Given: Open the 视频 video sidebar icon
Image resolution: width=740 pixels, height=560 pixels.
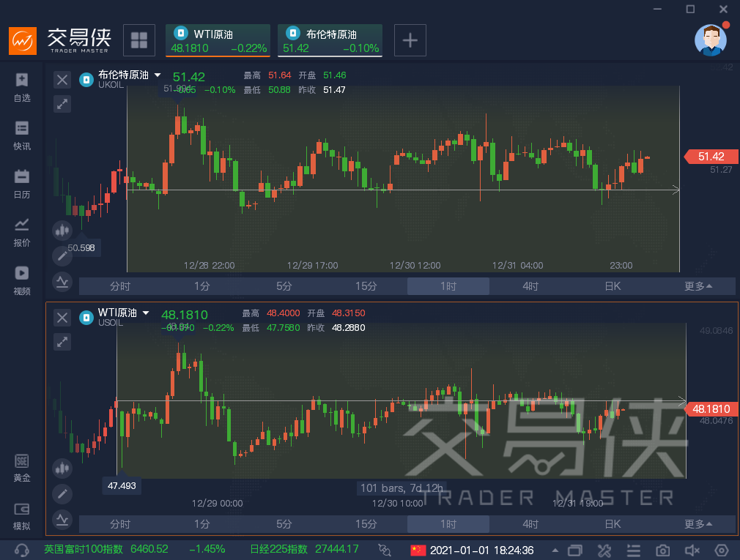Looking at the screenshot, I should coord(22,281).
